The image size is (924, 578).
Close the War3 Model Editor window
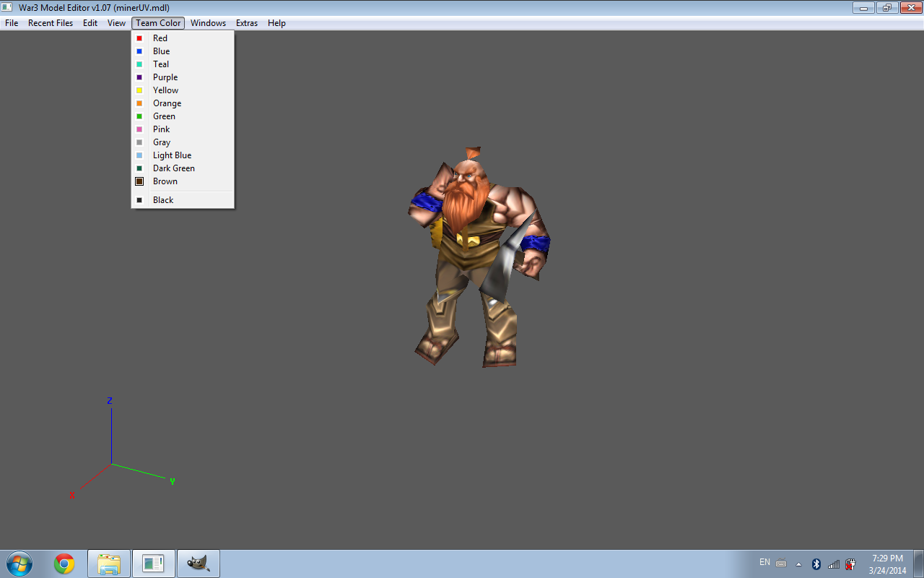click(x=910, y=8)
